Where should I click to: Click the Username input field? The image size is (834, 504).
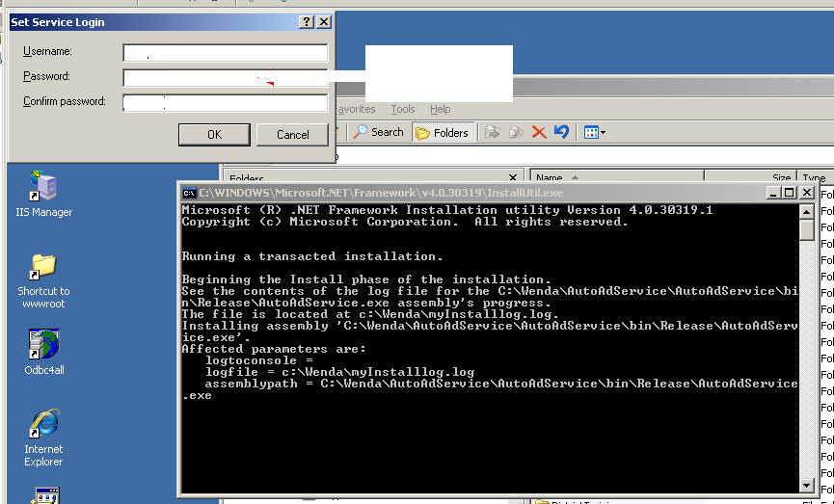click(x=225, y=52)
